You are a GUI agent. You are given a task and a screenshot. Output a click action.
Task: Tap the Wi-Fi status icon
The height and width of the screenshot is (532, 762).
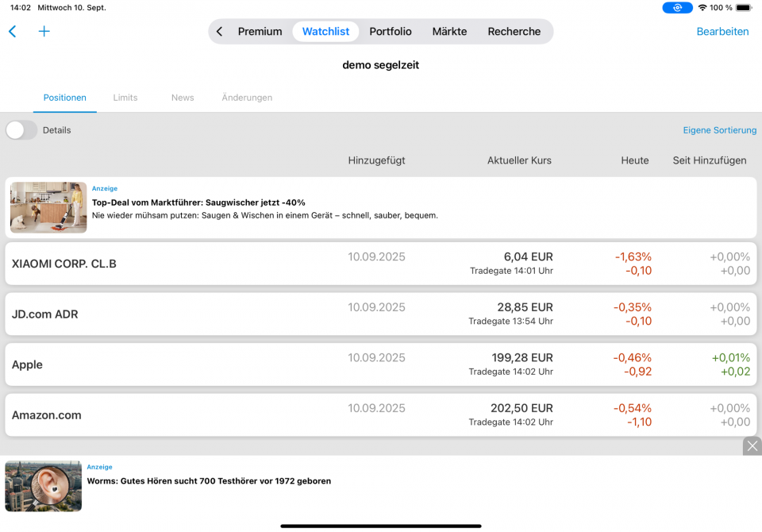[x=702, y=8]
